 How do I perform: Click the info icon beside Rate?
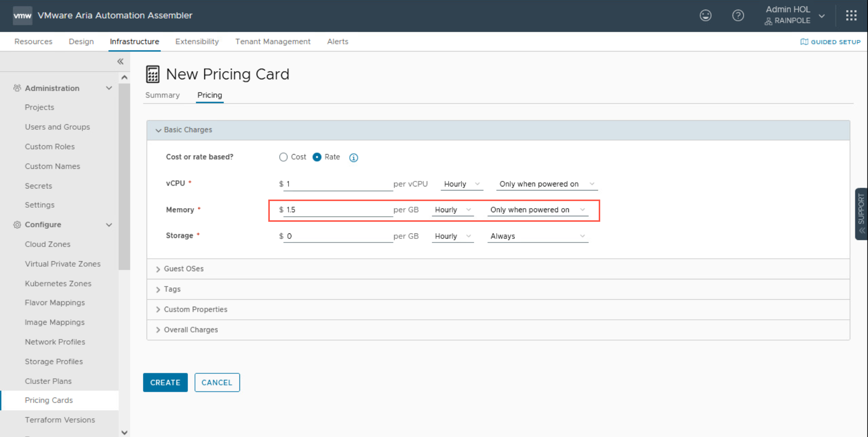coord(354,158)
